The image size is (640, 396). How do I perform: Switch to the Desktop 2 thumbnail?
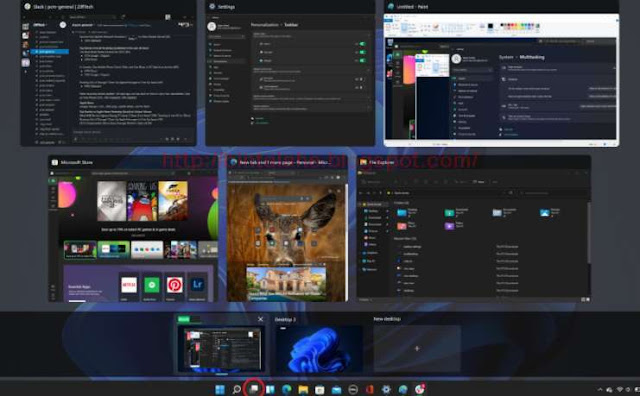pyautogui.click(x=319, y=348)
